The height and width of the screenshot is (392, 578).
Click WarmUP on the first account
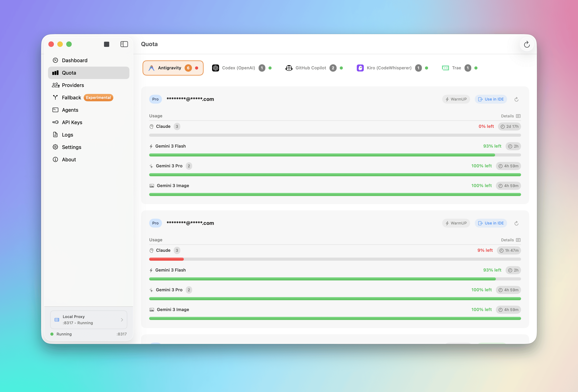tap(456, 99)
